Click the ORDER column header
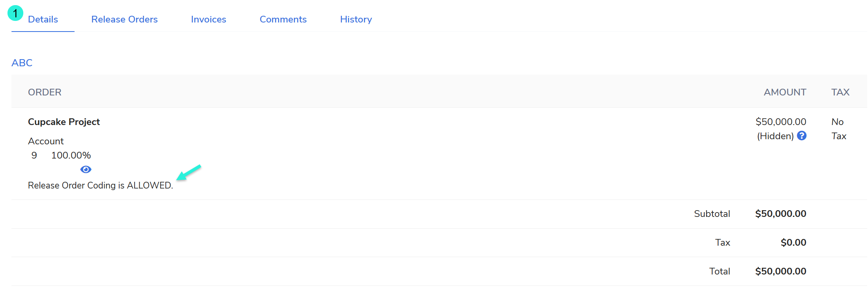Image resolution: width=868 pixels, height=293 pixels. pyautogui.click(x=45, y=92)
